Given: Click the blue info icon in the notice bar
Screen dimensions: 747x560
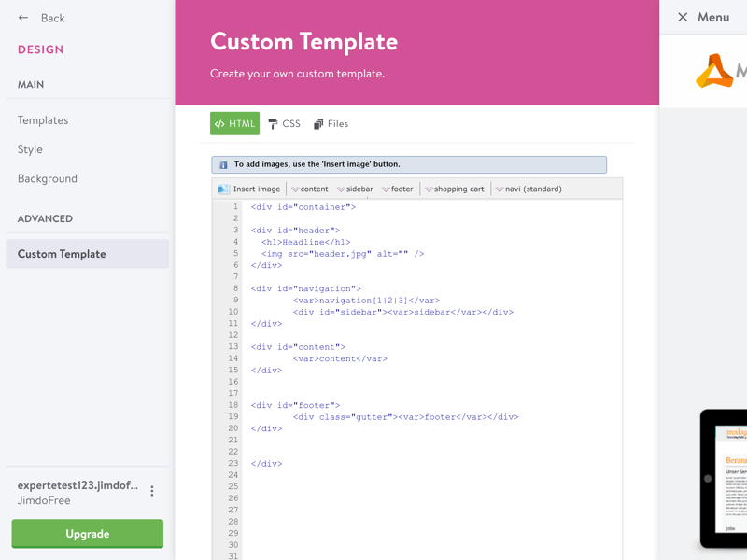Looking at the screenshot, I should (x=223, y=165).
